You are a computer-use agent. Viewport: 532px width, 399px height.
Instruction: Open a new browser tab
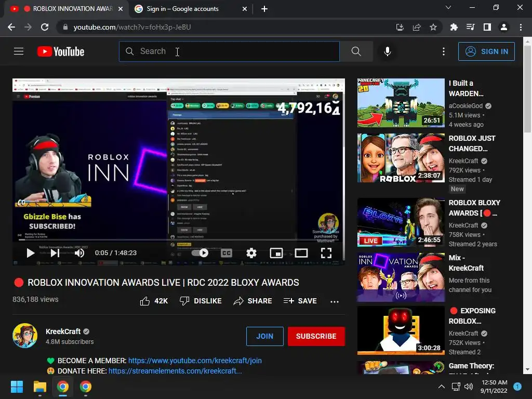tap(264, 9)
